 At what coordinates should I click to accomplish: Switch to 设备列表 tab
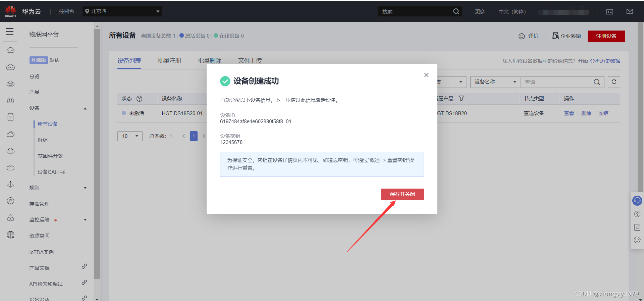pyautogui.click(x=129, y=61)
